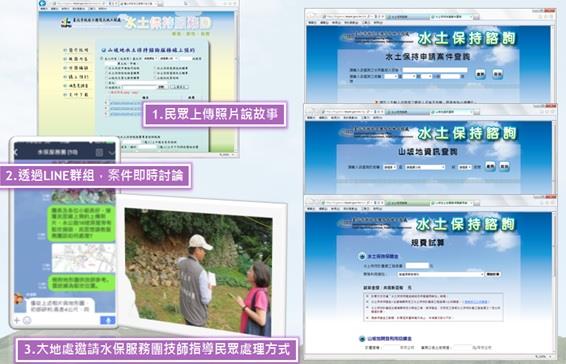Click the cost input field under 水土保持保證金
566x364 pixels.
[417, 266]
